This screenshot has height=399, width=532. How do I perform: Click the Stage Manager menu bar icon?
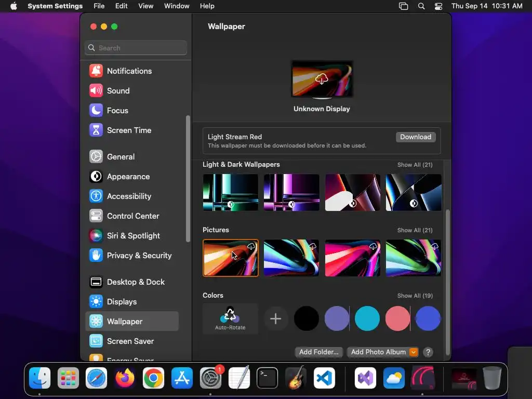[x=403, y=6]
